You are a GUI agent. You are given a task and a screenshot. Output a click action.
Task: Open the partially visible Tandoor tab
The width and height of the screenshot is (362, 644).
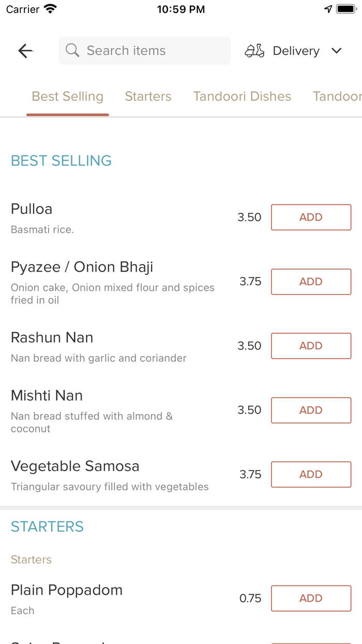pyautogui.click(x=337, y=96)
